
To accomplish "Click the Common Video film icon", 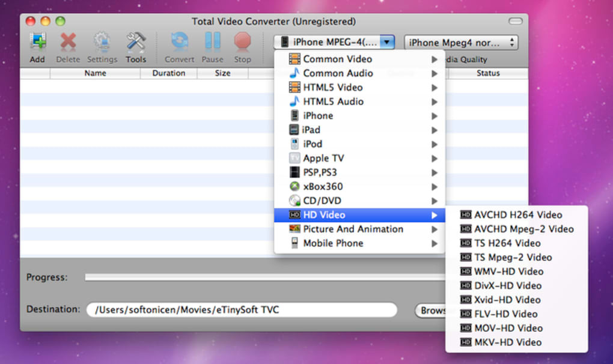I will click(294, 59).
